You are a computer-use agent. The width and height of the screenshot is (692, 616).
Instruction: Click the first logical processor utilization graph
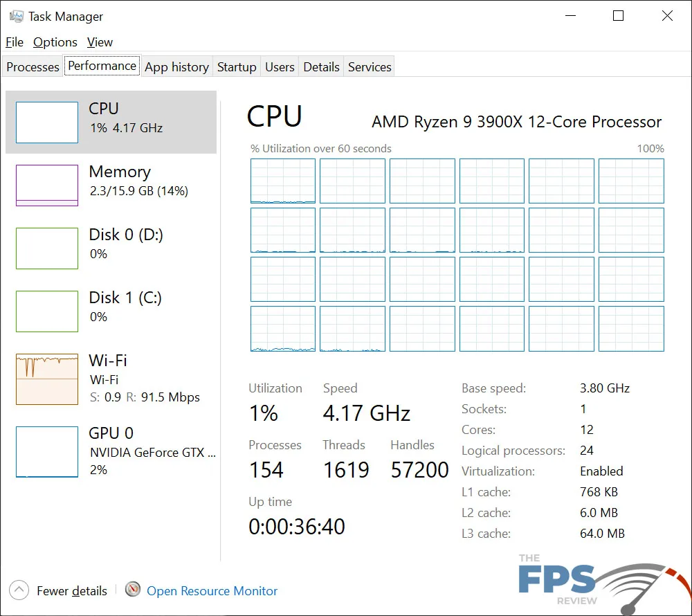[283, 181]
